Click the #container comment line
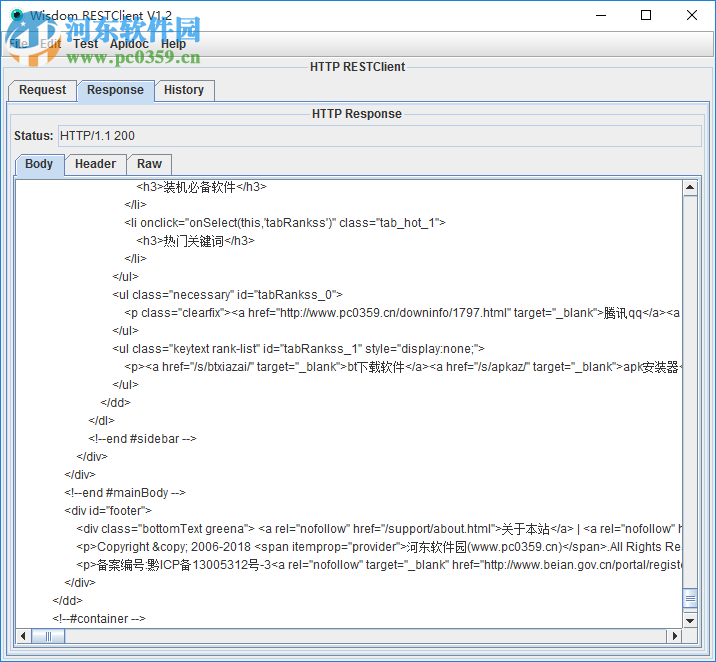The height and width of the screenshot is (662, 716). click(x=99, y=619)
